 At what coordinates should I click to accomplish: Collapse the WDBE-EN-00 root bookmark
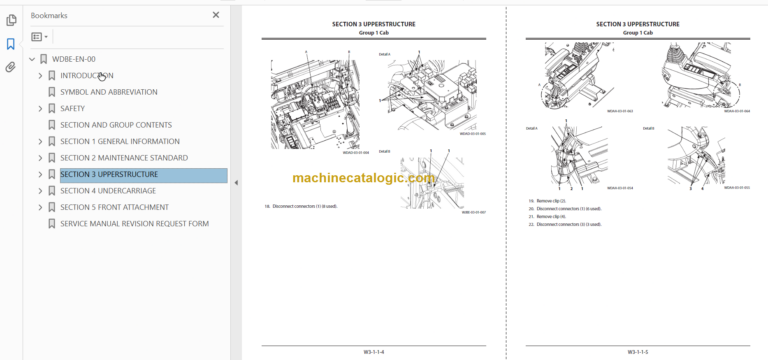(32, 59)
